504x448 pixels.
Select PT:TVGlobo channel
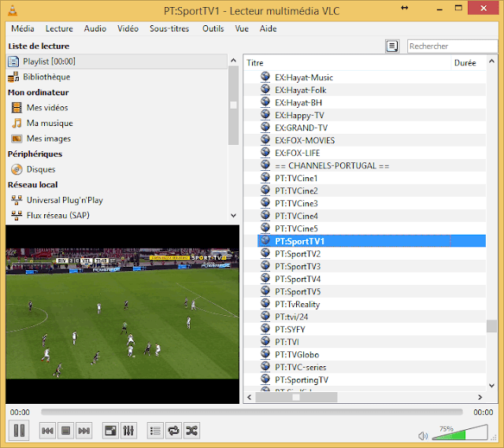(365, 354)
